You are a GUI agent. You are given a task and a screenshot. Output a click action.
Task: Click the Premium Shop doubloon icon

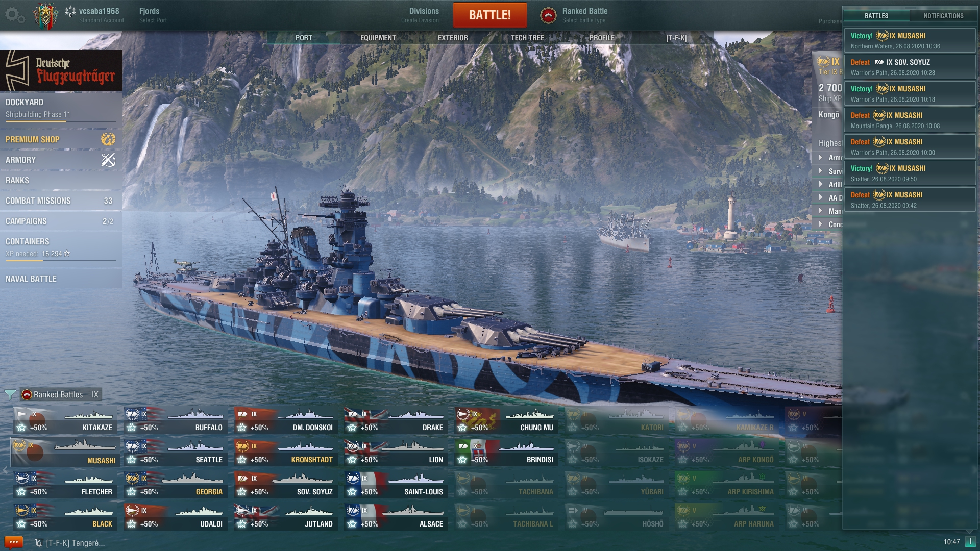tap(108, 139)
